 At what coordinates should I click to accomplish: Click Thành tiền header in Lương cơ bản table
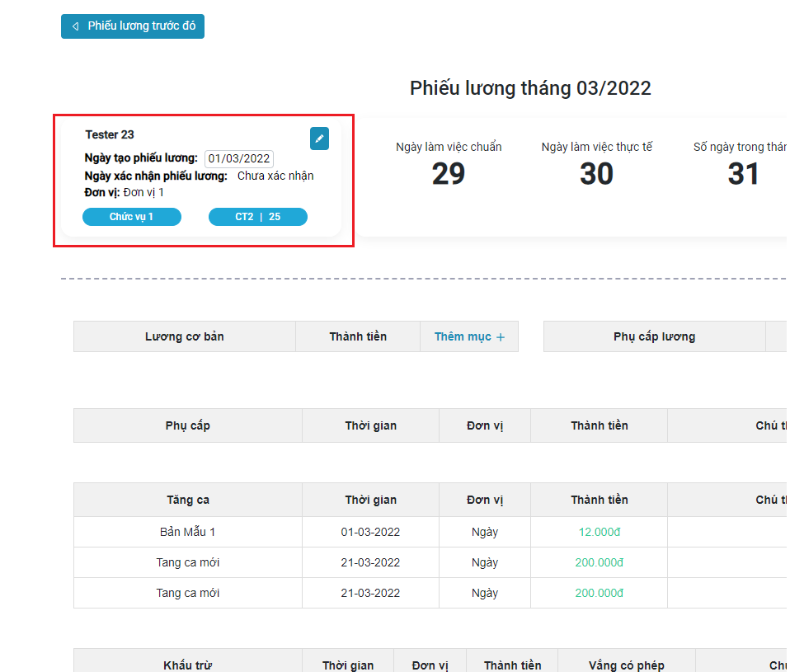(358, 336)
